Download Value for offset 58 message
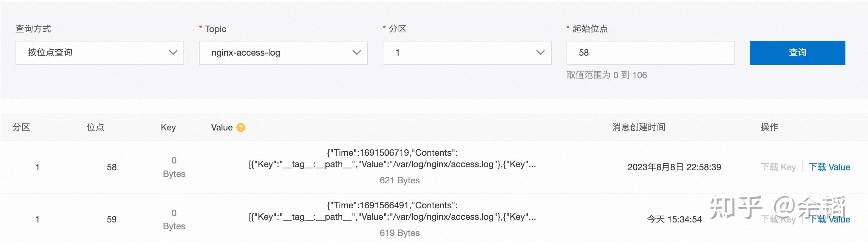This screenshot has height=242, width=868. (830, 167)
